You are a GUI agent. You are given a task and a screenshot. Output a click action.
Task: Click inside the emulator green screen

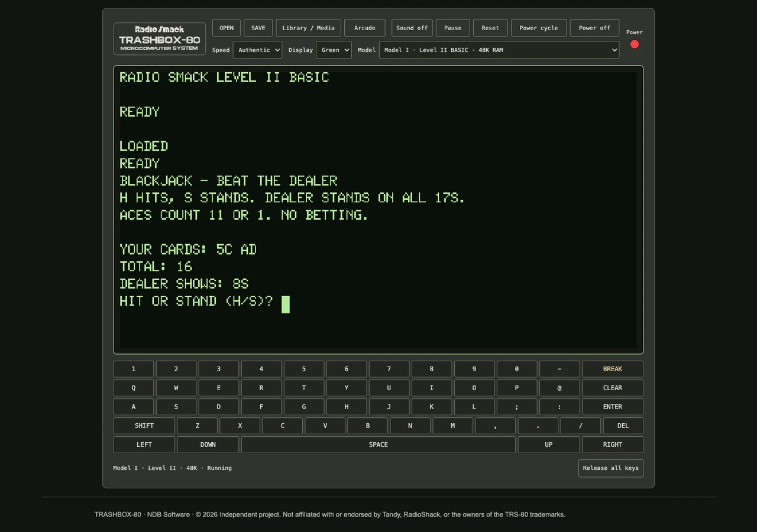click(x=378, y=210)
